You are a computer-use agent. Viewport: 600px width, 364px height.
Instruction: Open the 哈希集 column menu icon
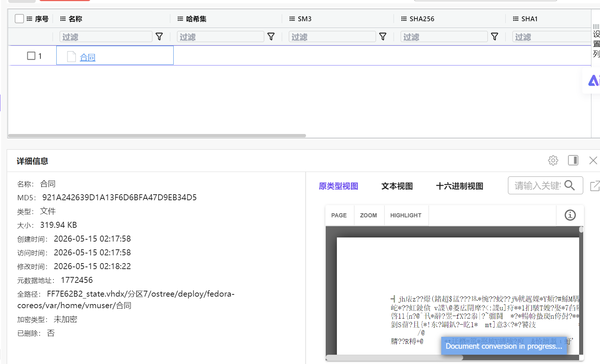180,19
